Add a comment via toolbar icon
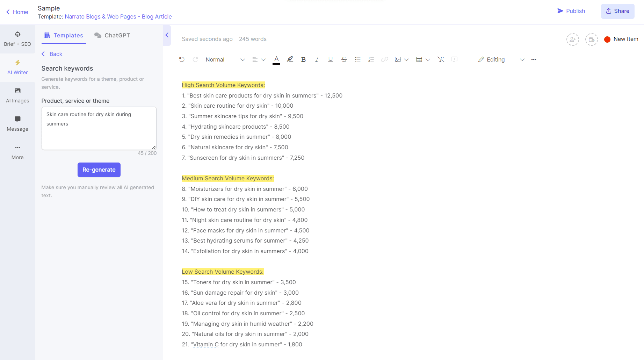The image size is (644, 360). pos(454,59)
